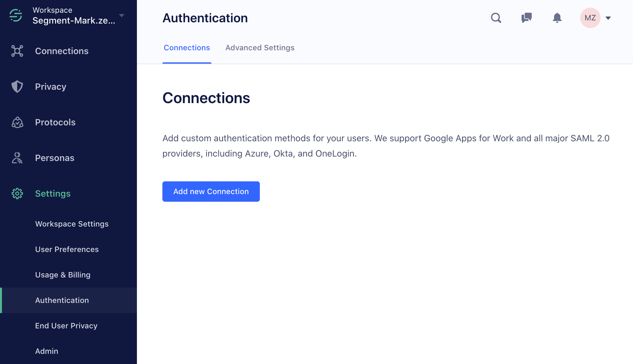Open search using the magnifying glass icon

(x=496, y=18)
